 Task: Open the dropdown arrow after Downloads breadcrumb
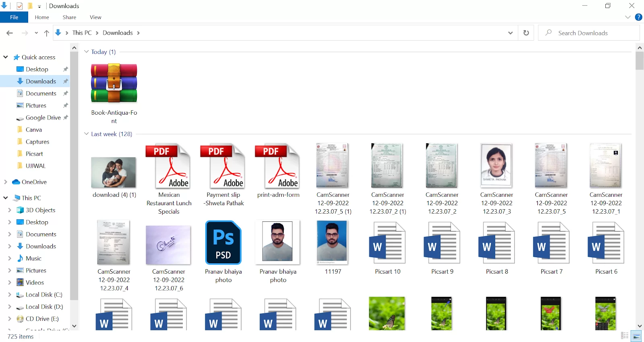(x=138, y=33)
